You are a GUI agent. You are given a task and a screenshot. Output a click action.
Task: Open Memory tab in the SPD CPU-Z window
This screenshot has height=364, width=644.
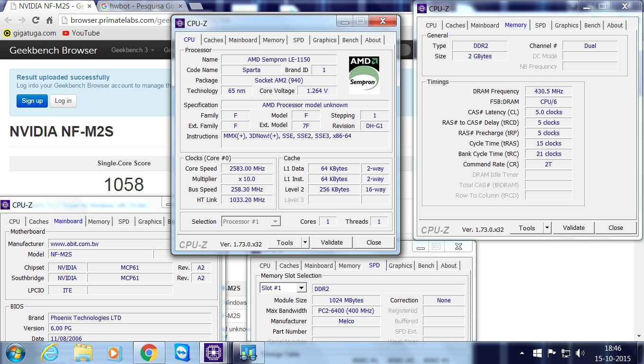pyautogui.click(x=349, y=266)
